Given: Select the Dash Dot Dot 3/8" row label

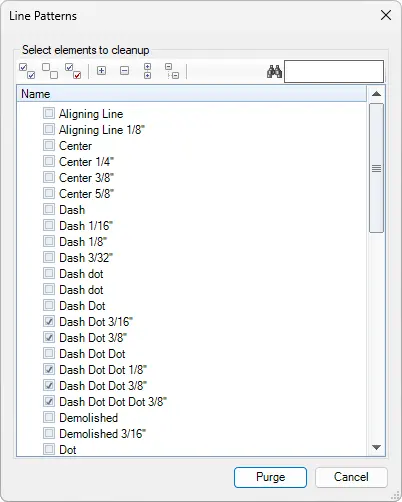Looking at the screenshot, I should 103,386.
